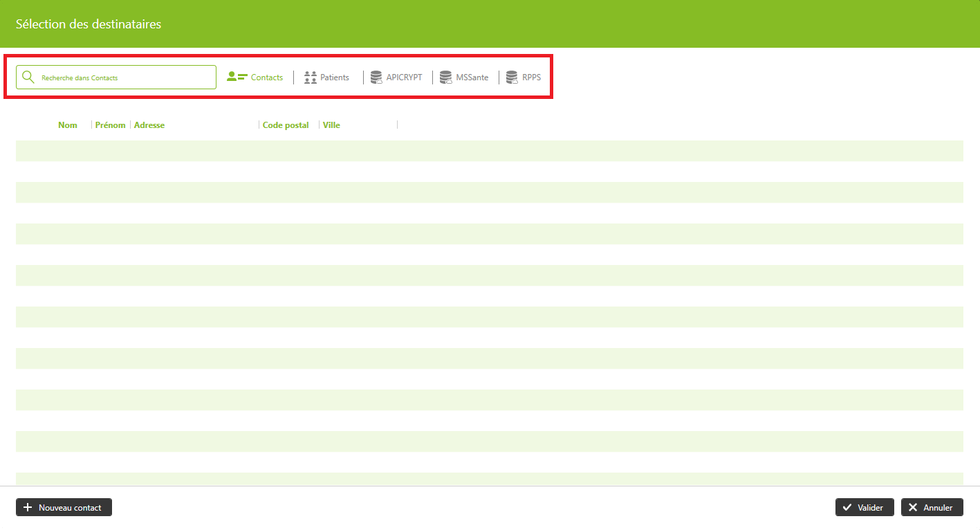Viewport: 980px width, 530px height.
Task: Click the Contacts person icon
Action: point(237,77)
